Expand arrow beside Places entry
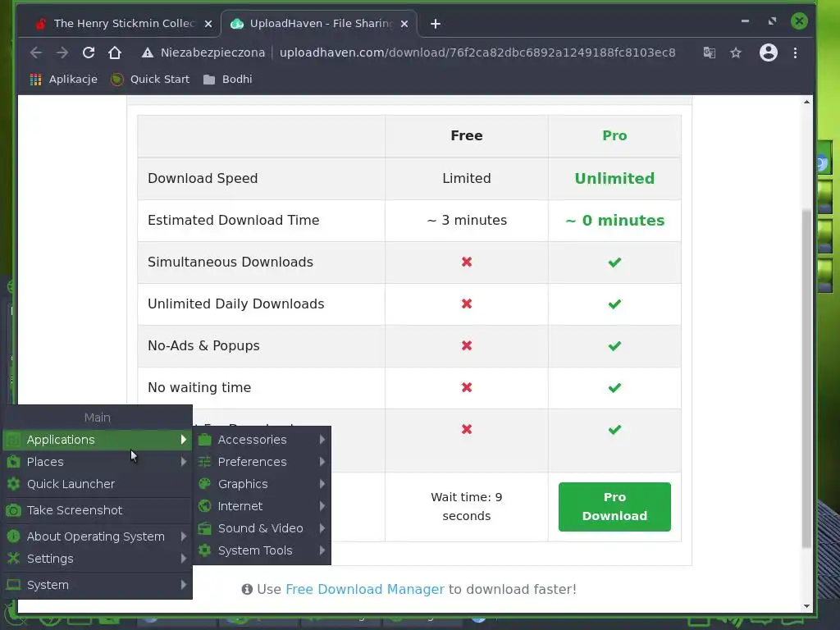The image size is (840, 630). [x=183, y=461]
